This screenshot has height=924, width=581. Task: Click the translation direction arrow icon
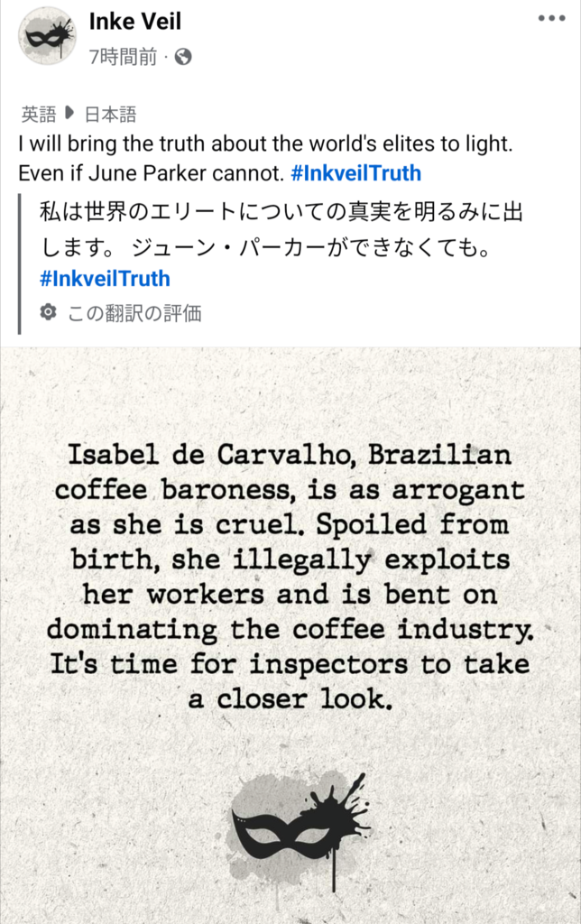(x=69, y=112)
